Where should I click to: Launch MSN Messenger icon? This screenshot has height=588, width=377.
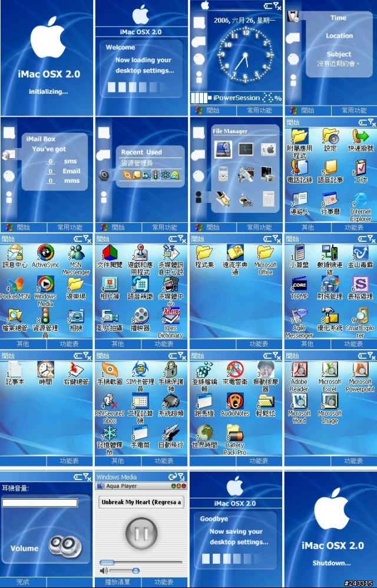click(76, 253)
